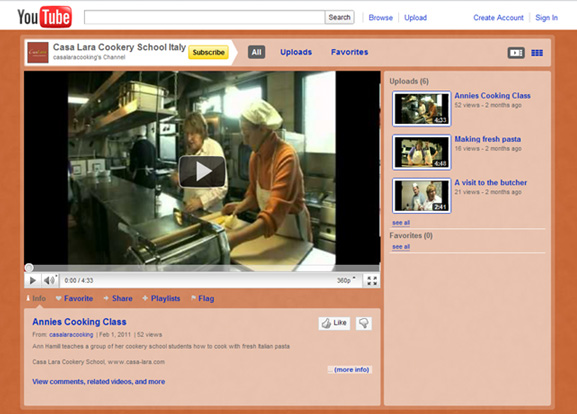The height and width of the screenshot is (414, 577).
Task: Mute audio with the speaker icon
Action: (50, 280)
